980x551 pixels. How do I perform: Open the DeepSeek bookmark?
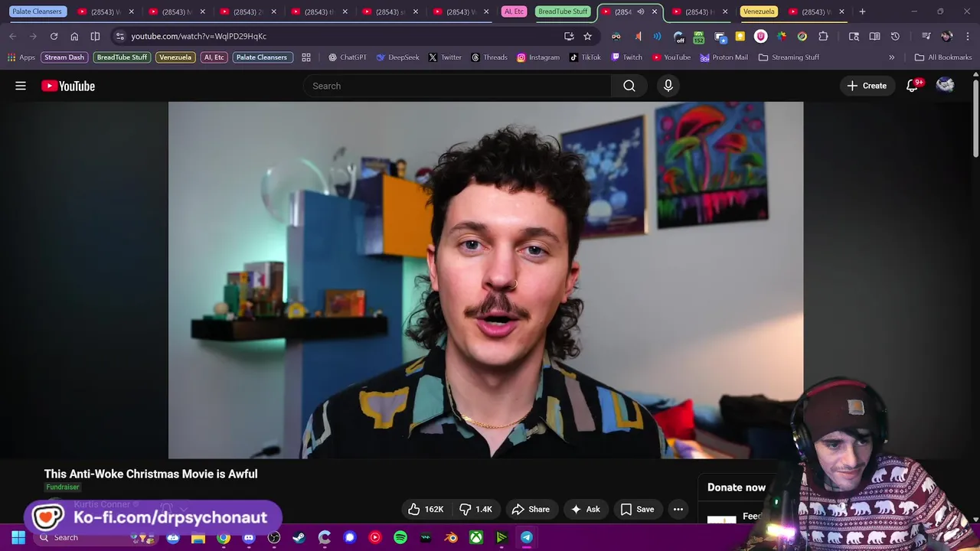pyautogui.click(x=397, y=57)
